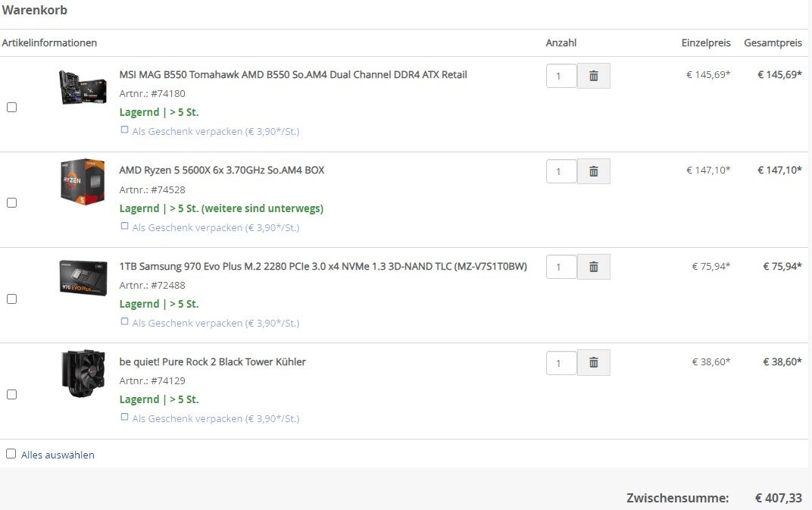Click the Anzahl column header
This screenshot has height=510, width=812.
point(561,43)
